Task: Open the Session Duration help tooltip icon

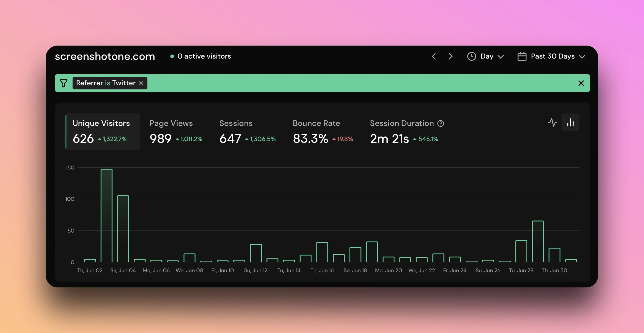Action: (x=441, y=123)
